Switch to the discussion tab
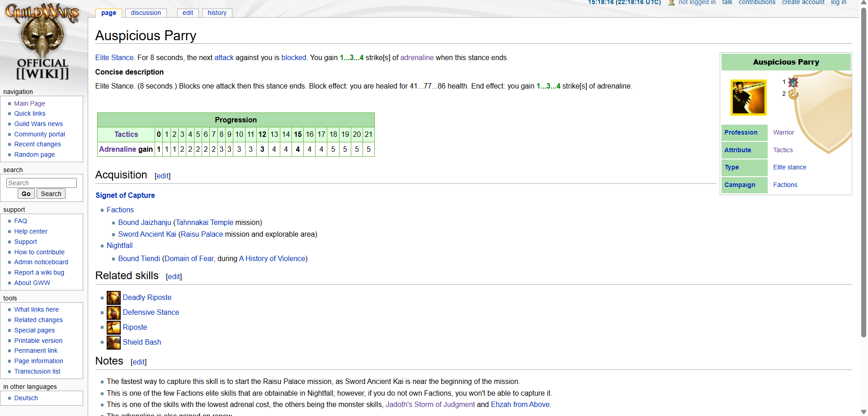868x416 pixels. [x=146, y=13]
